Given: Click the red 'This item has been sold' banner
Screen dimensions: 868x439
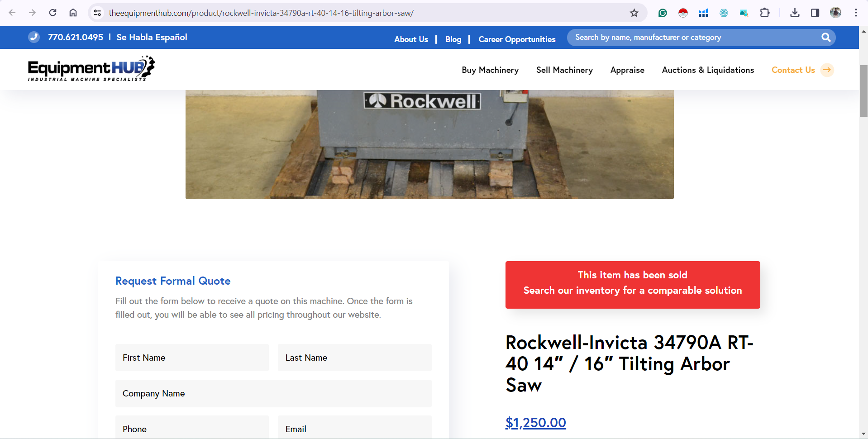Looking at the screenshot, I should tap(633, 285).
